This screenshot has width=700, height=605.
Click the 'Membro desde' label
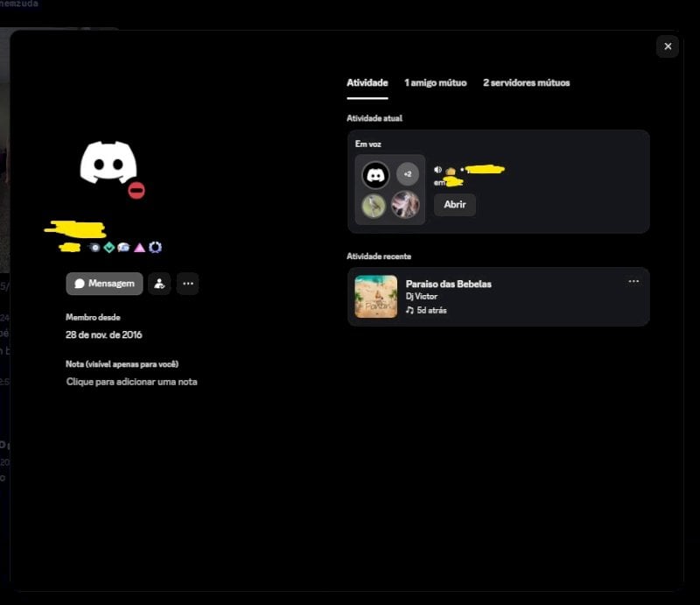[93, 317]
